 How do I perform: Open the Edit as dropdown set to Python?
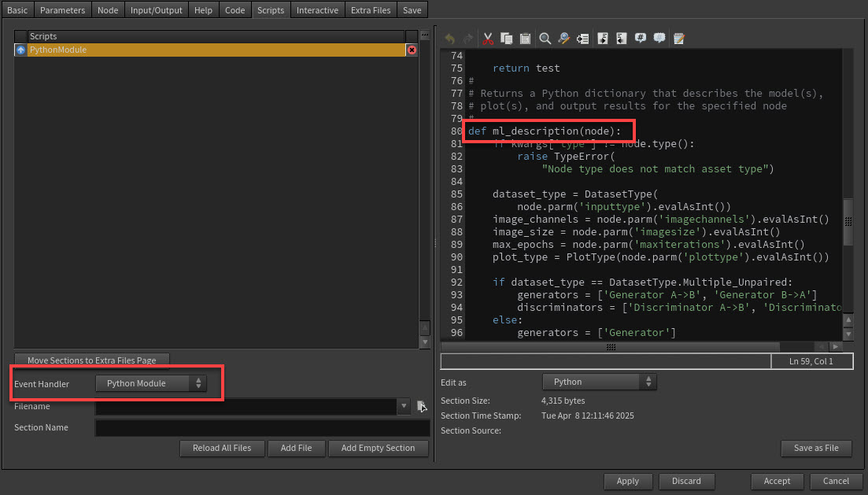[x=600, y=382]
